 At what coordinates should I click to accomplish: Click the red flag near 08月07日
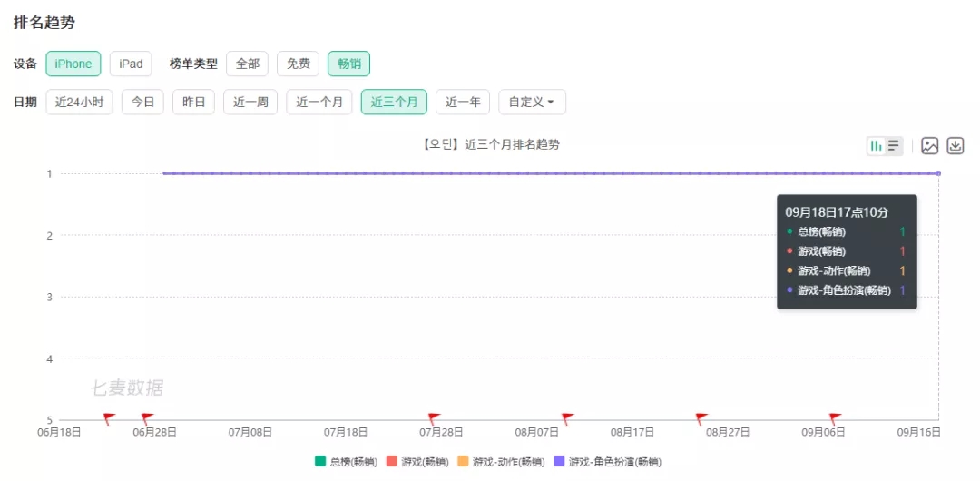567,418
